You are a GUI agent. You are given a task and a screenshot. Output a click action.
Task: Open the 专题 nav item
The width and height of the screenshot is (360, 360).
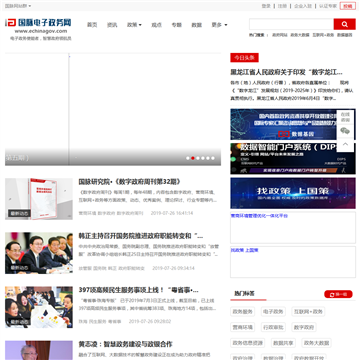(176, 25)
